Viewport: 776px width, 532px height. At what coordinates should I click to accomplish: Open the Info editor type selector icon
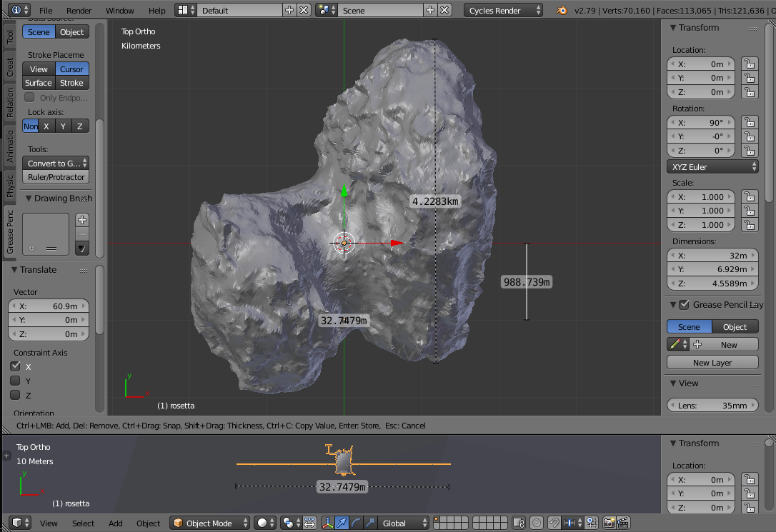(19, 10)
